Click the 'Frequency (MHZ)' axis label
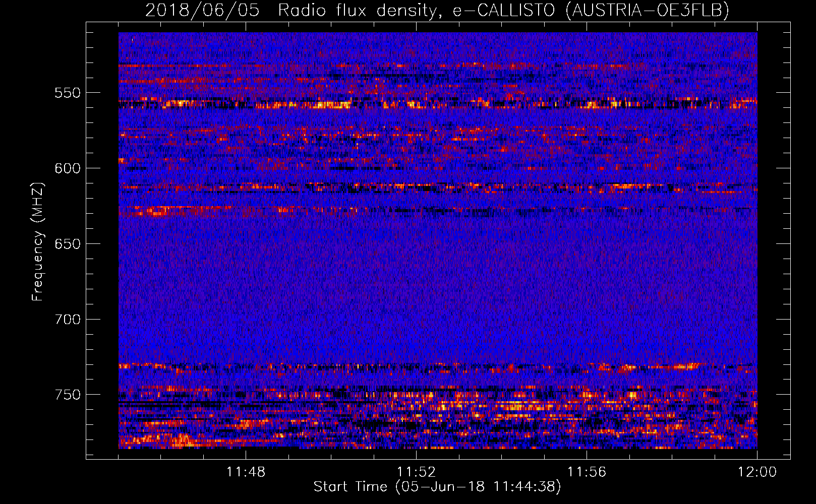This screenshot has width=816, height=504. [38, 241]
